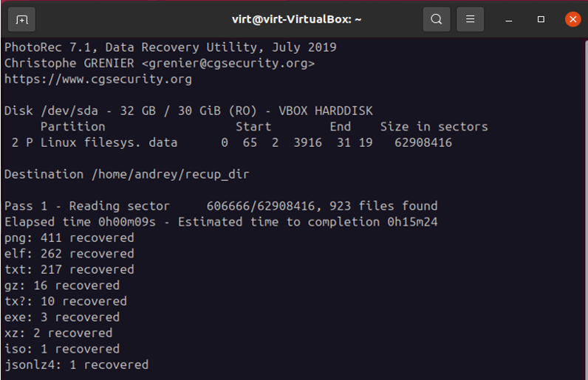Viewport: 588px width, 380px height.
Task: Open a new terminal tab
Action: pos(21,19)
